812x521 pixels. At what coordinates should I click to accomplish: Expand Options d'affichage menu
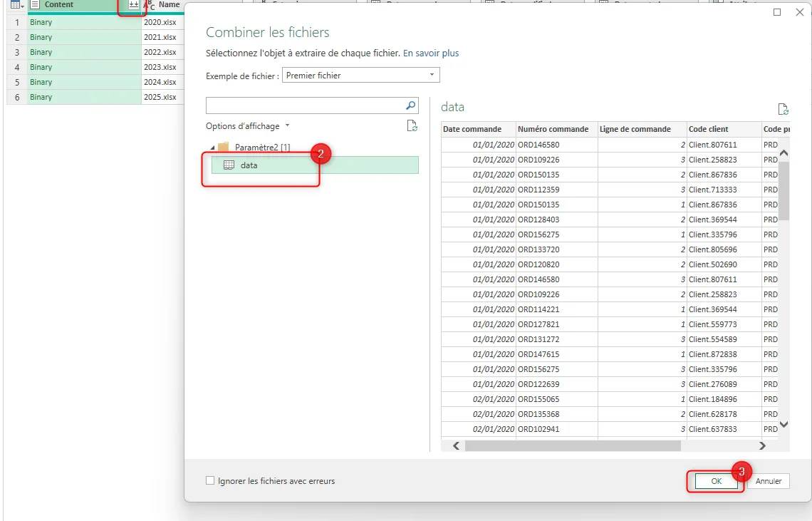248,126
